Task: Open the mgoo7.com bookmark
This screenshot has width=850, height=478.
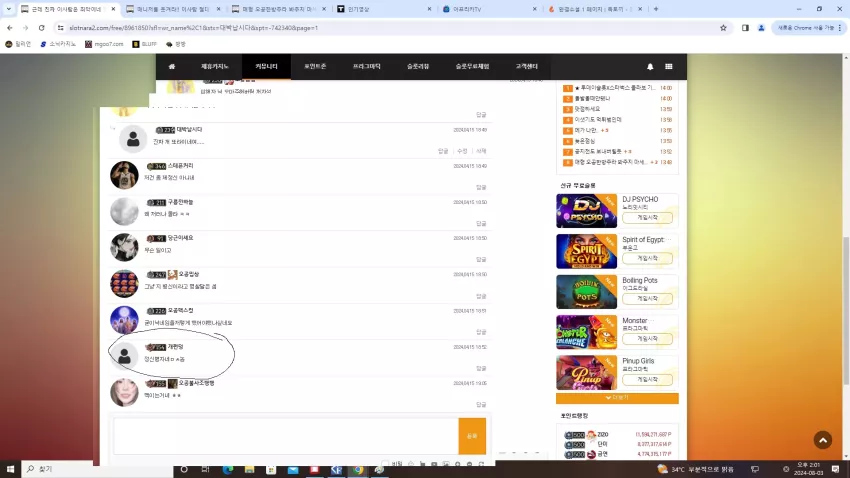Action: point(104,44)
